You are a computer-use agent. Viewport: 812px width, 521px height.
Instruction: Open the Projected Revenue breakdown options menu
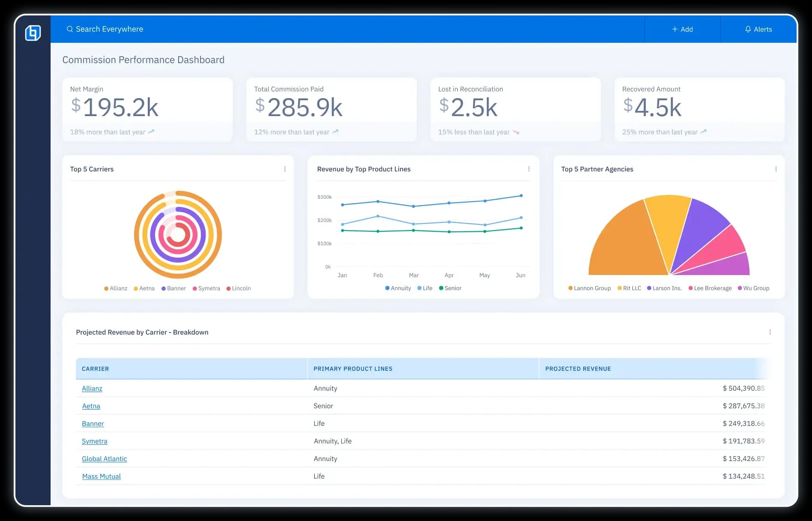point(770,332)
